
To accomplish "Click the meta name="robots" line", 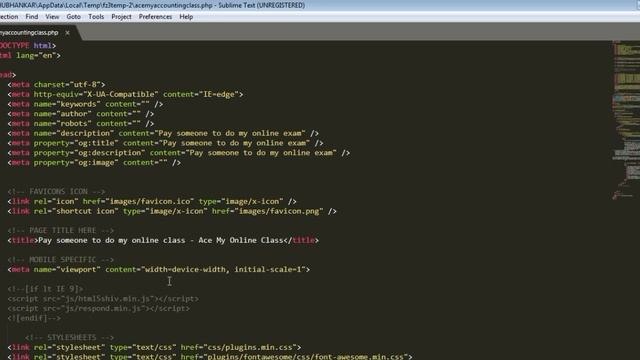I will pyautogui.click(x=81, y=124).
